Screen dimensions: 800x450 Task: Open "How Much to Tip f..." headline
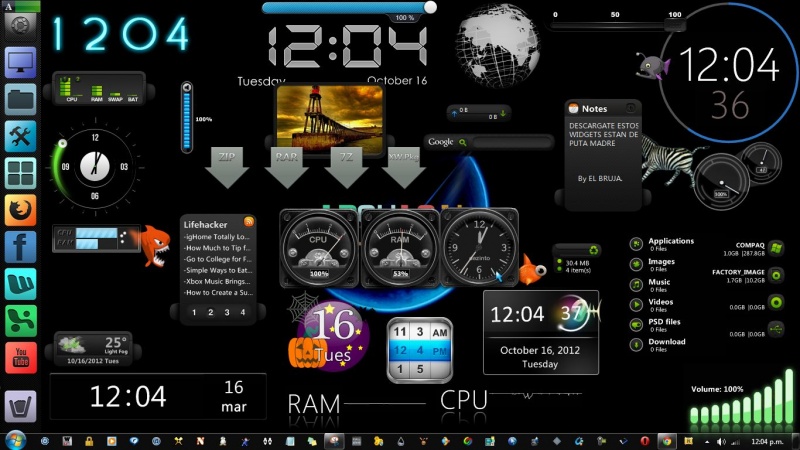217,248
